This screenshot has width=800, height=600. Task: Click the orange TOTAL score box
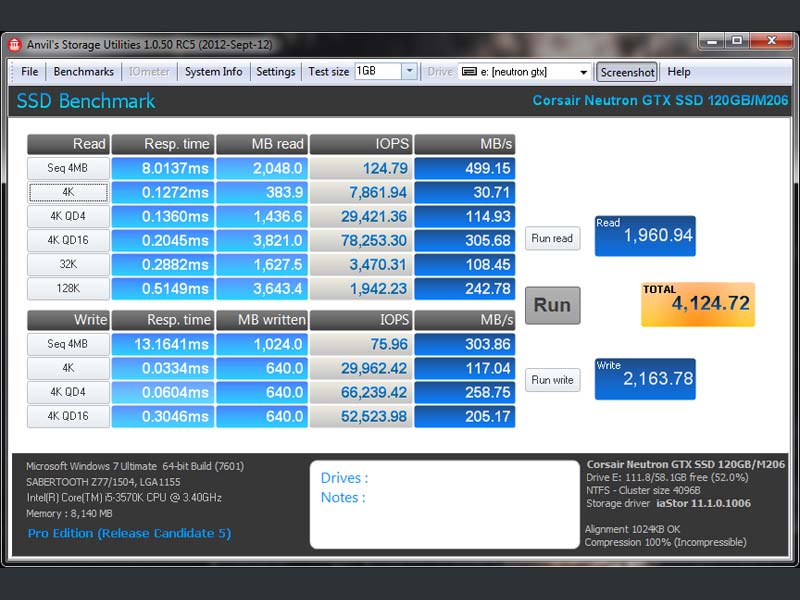[697, 304]
